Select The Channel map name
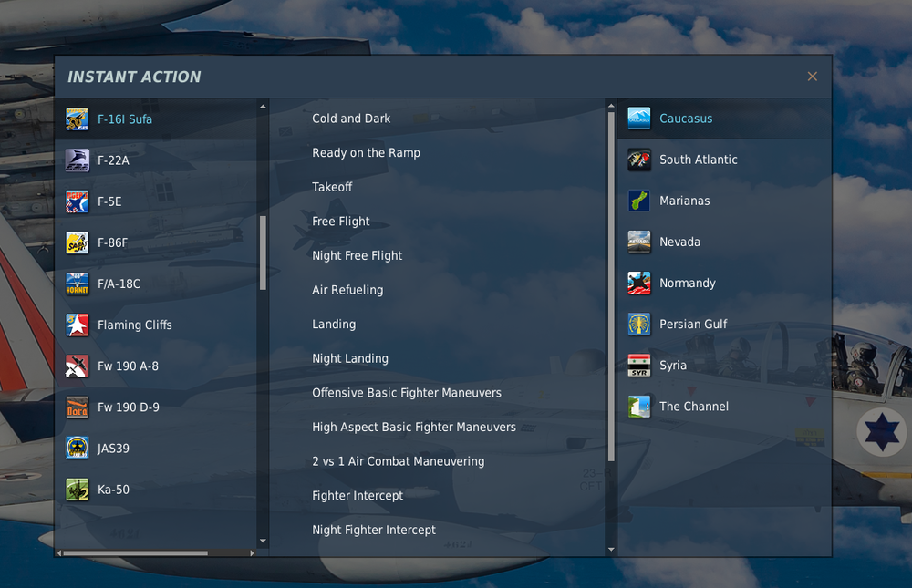The image size is (912, 588). pyautogui.click(x=693, y=407)
